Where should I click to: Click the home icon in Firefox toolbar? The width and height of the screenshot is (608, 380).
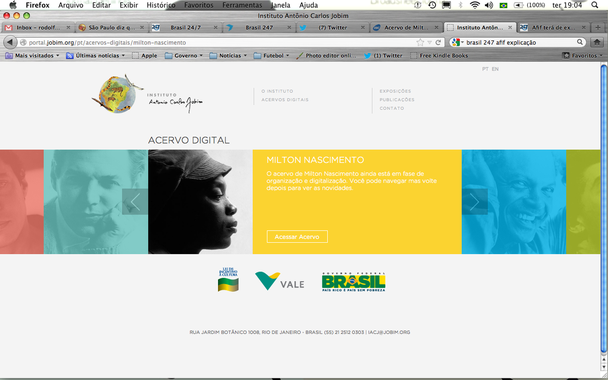597,42
